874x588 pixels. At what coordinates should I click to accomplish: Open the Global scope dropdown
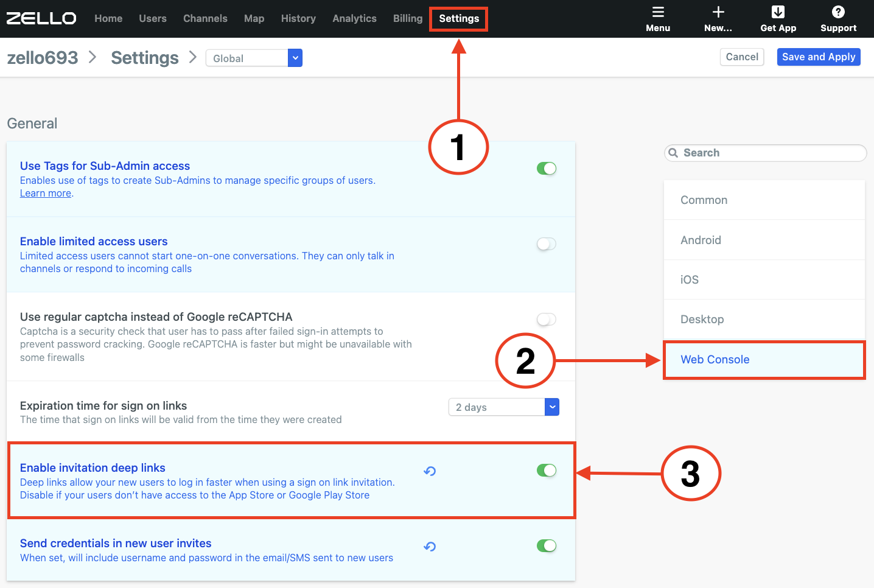[254, 58]
